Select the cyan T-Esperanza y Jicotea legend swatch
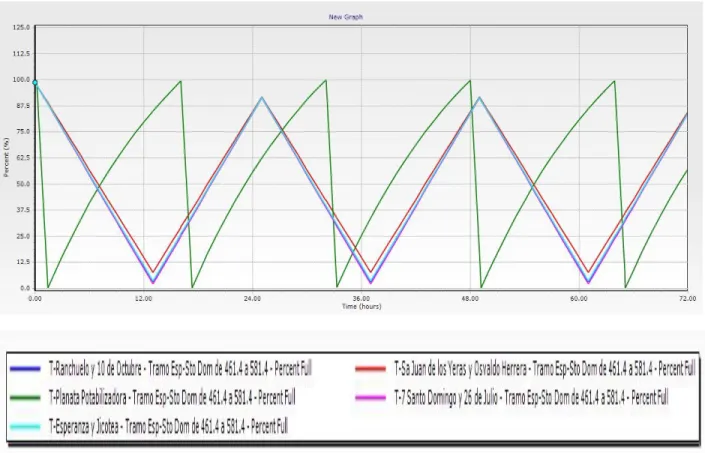The image size is (705, 453). [25, 426]
